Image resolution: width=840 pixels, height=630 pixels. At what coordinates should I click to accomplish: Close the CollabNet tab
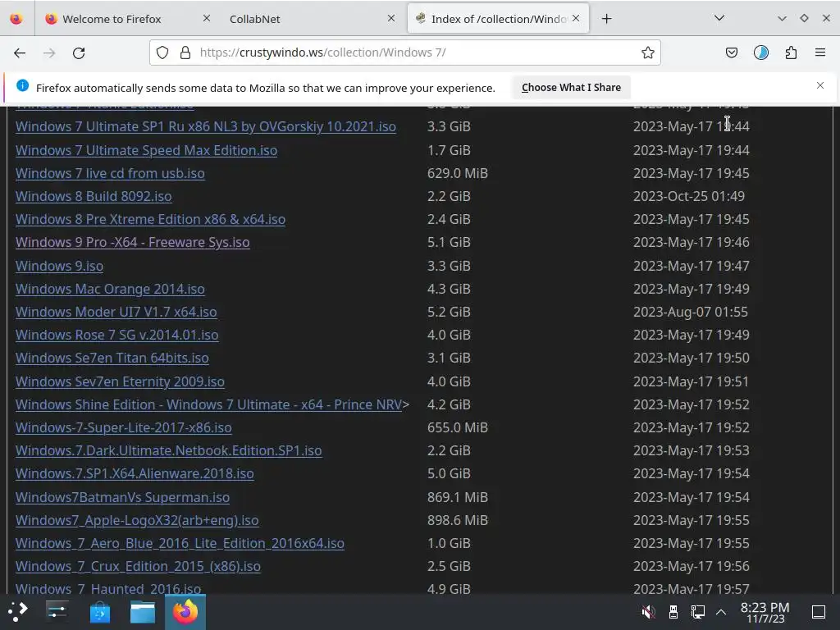391,18
